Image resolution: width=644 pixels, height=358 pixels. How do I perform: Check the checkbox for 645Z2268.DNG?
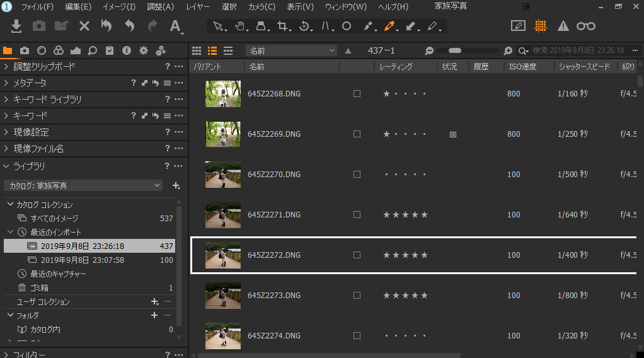tap(357, 94)
